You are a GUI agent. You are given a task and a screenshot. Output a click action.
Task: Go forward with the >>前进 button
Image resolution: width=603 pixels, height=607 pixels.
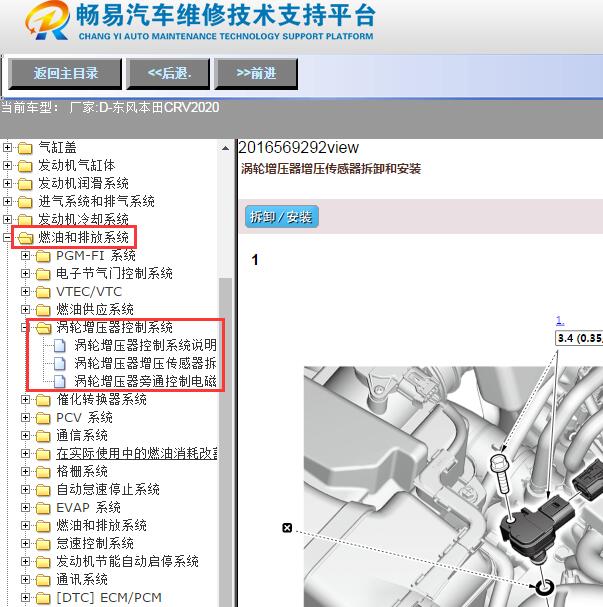[x=256, y=74]
